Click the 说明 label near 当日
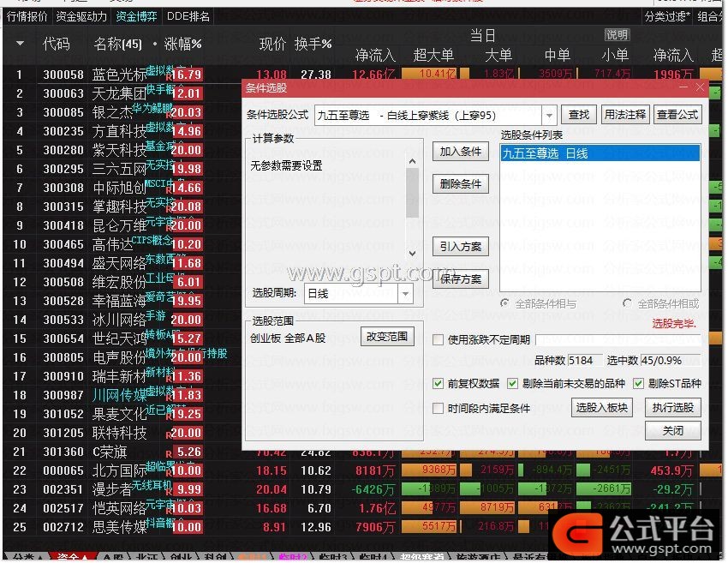728x563 pixels. 617,35
